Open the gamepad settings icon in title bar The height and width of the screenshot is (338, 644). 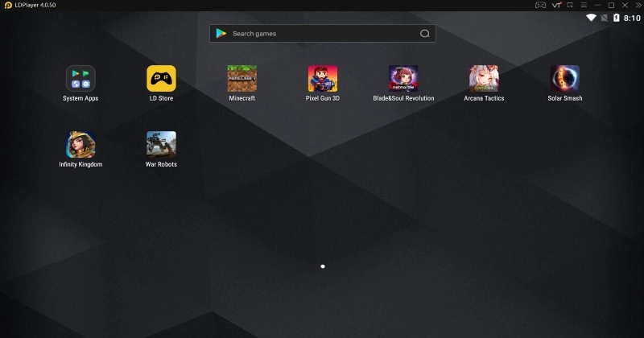click(x=540, y=6)
